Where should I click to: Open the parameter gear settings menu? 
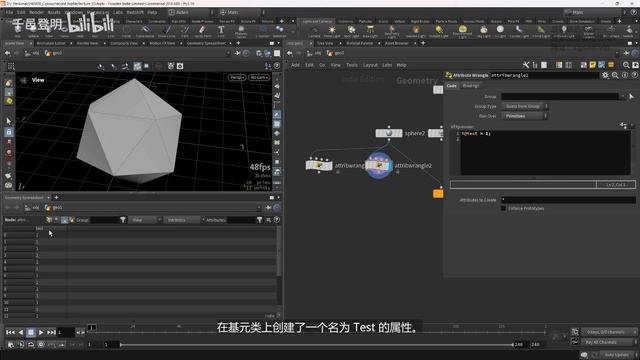pos(605,75)
